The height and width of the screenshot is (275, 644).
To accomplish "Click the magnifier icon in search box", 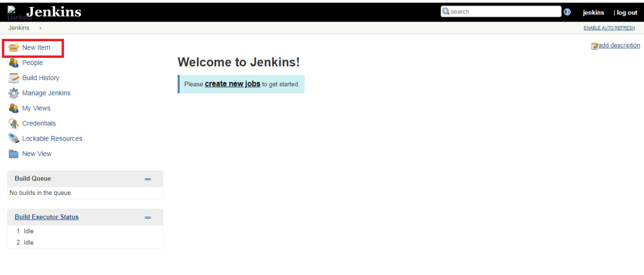I will click(x=446, y=12).
